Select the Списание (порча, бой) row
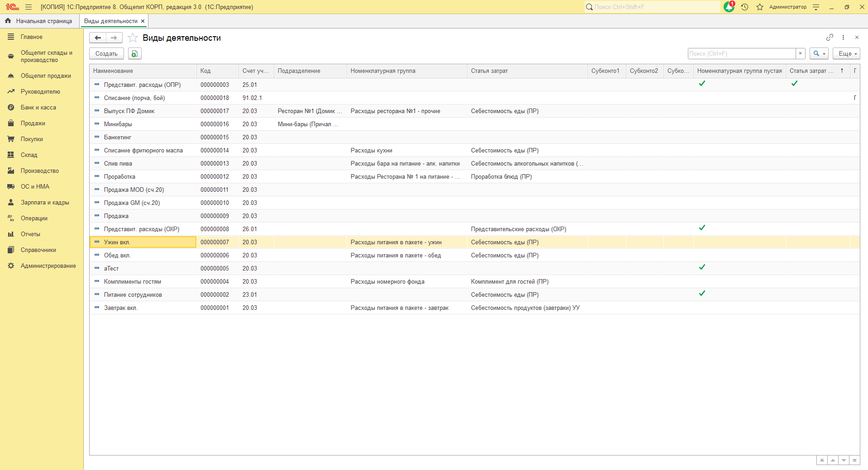This screenshot has width=868, height=470. click(474, 98)
